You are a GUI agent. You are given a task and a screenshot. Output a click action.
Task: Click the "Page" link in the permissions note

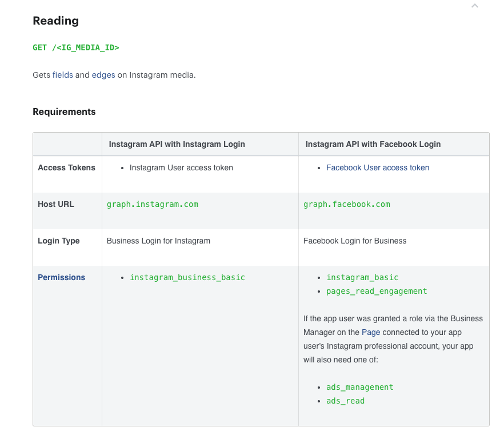tap(371, 332)
